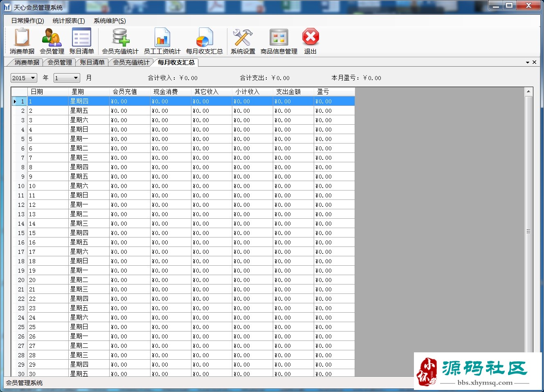Click the 其它收入 column header
Image resolution: width=544 pixels, height=392 pixels.
click(211, 92)
